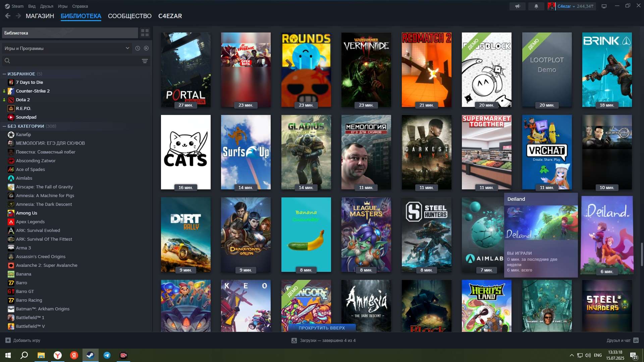The width and height of the screenshot is (644, 362).
Task: Click the Калибр game icon
Action: click(11, 134)
